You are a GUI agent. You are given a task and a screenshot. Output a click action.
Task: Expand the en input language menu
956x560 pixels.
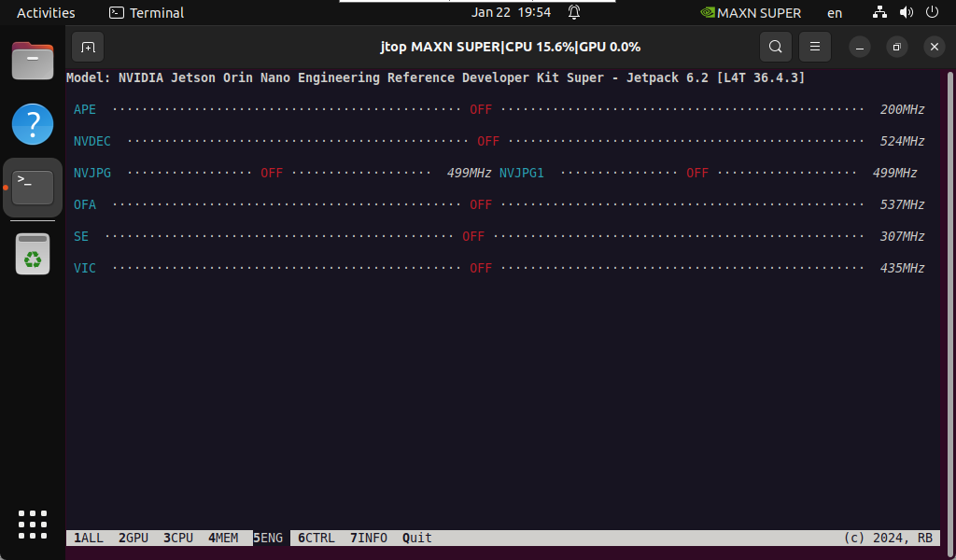(834, 13)
